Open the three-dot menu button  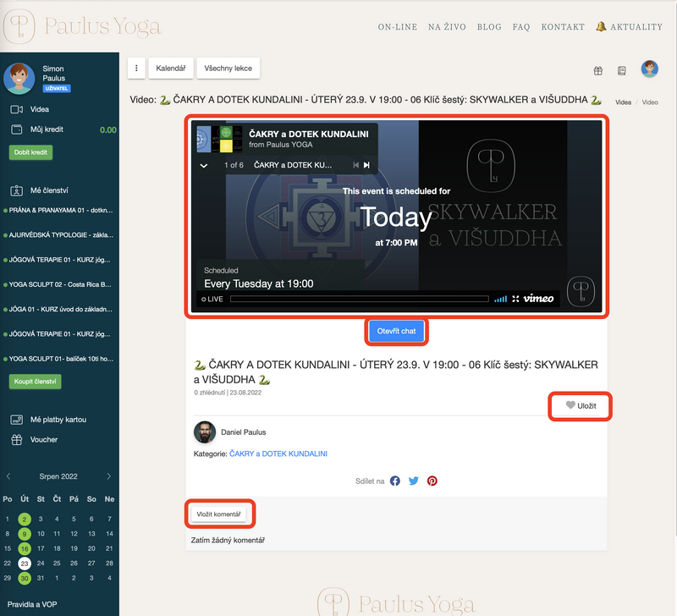pos(136,69)
